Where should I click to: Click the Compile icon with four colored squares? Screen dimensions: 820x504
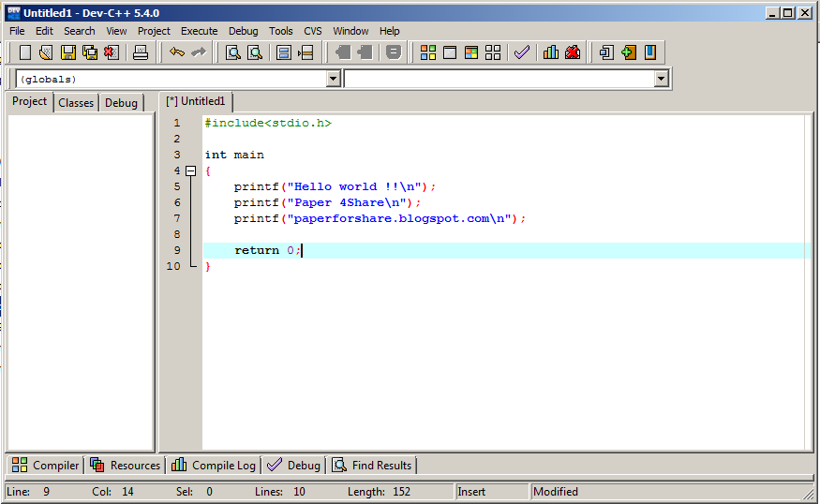[x=427, y=52]
